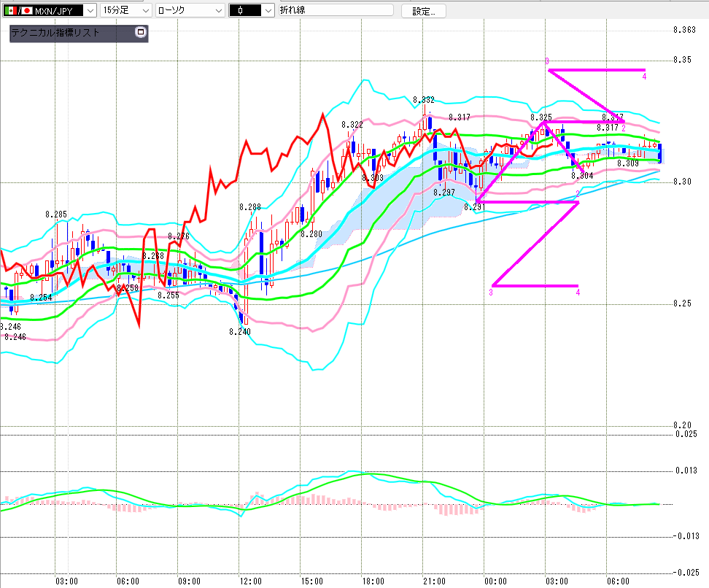Click the 8.35 price axis label

point(683,59)
